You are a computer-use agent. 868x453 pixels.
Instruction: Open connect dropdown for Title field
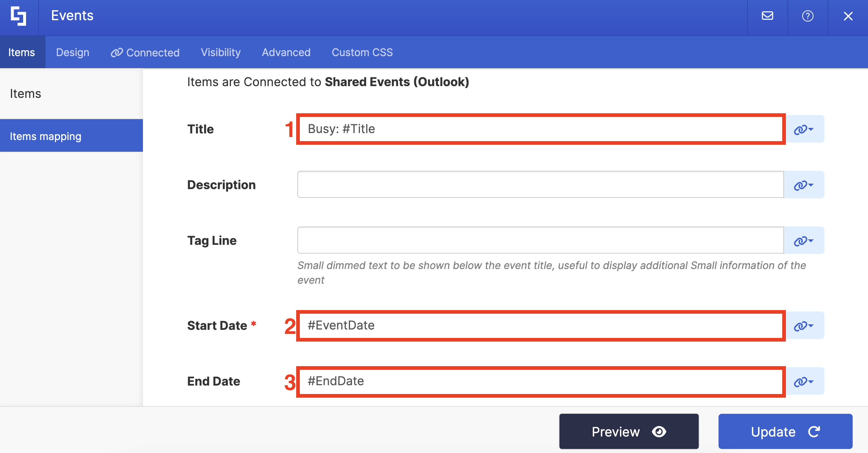point(804,129)
